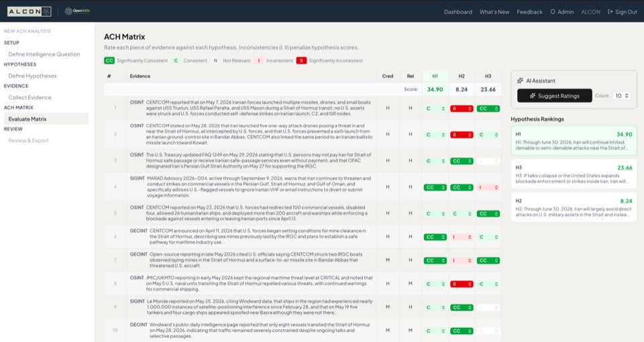Select the H2 hypothesis ranking card
Viewport: 644px width, 342px height.
pyautogui.click(x=574, y=207)
